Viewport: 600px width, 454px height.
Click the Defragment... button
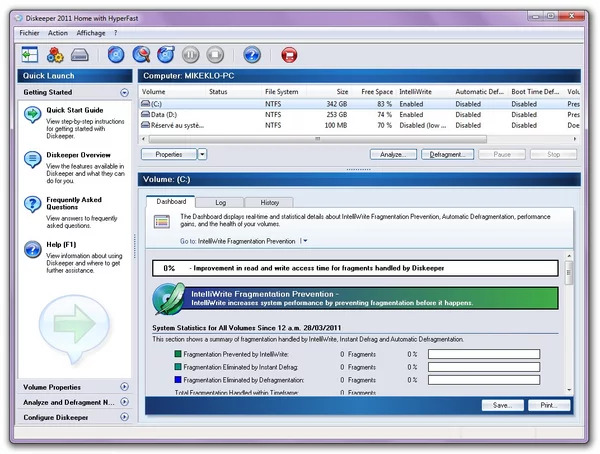(x=447, y=154)
